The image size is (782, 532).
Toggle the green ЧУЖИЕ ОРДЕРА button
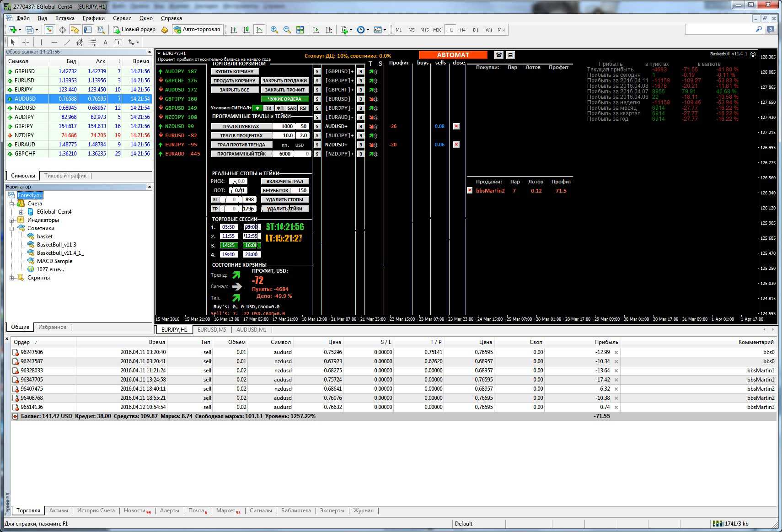click(284, 99)
